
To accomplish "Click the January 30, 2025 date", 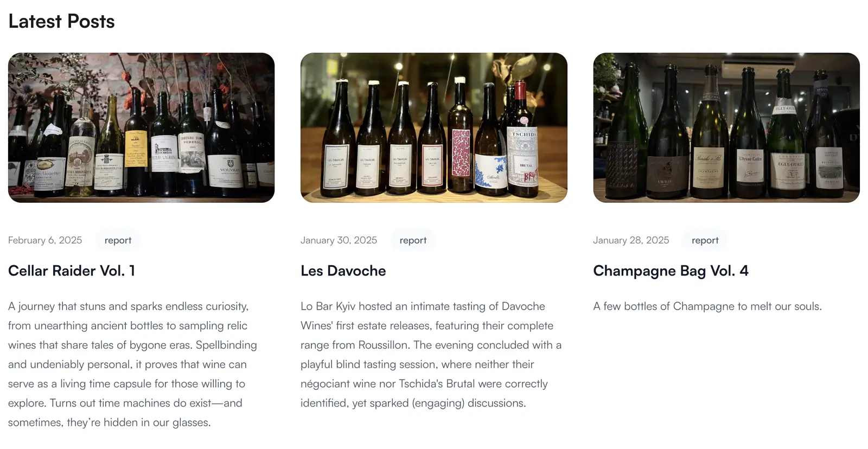I will tap(339, 240).
